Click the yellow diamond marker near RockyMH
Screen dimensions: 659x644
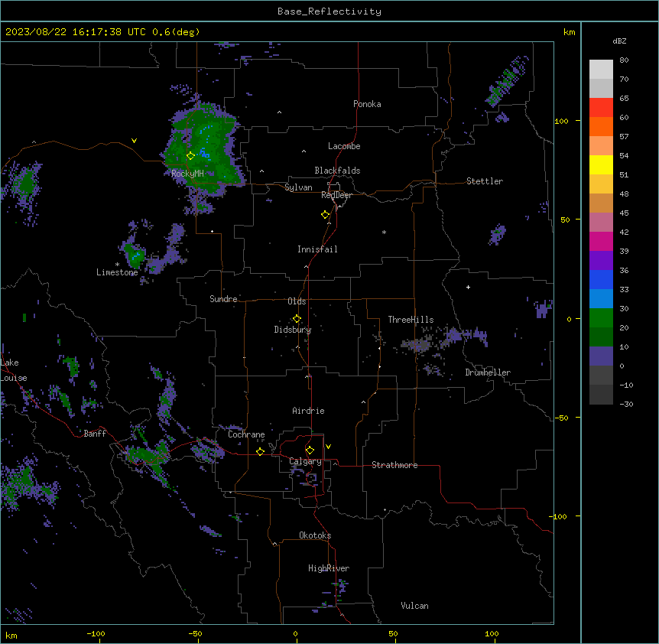pos(190,156)
